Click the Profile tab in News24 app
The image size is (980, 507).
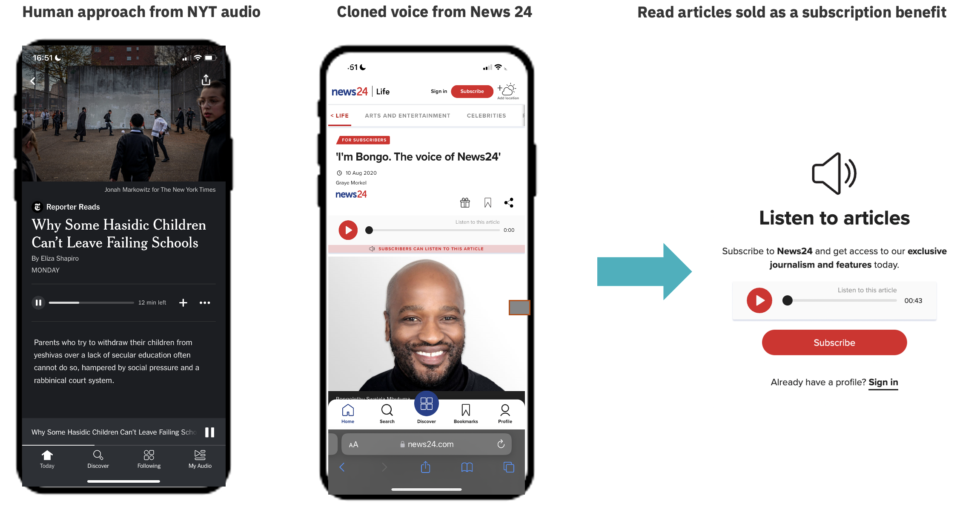tap(505, 412)
